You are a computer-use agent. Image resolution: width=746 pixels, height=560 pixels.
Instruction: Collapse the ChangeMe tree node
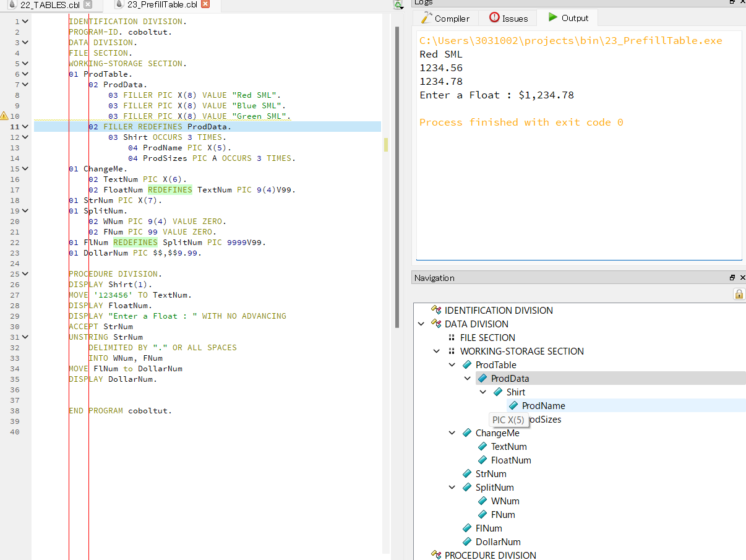452,433
